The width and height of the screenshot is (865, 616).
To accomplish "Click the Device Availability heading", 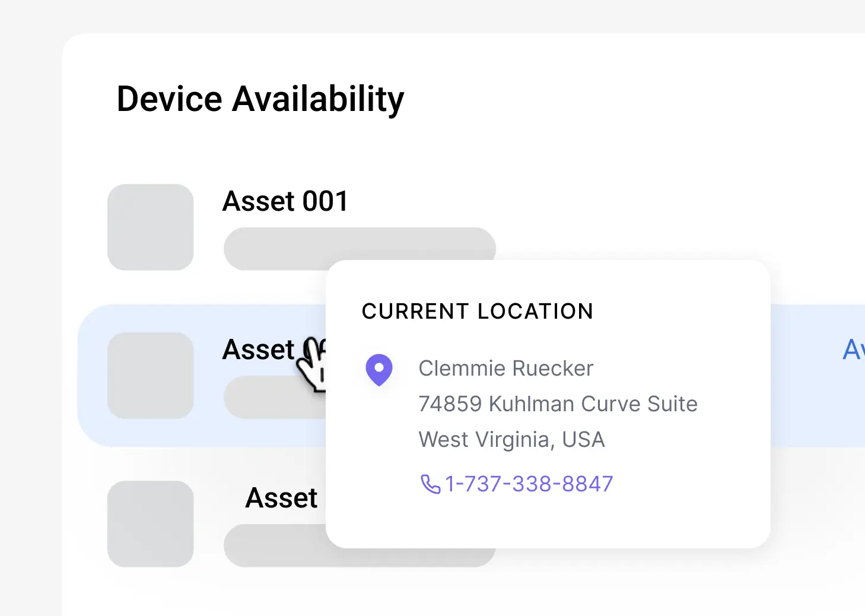I will (x=260, y=99).
